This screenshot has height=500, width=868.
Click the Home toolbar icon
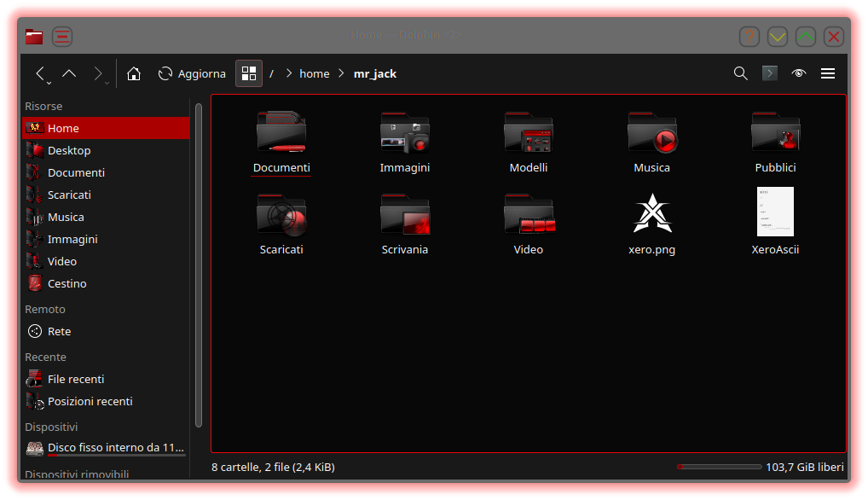(x=133, y=73)
